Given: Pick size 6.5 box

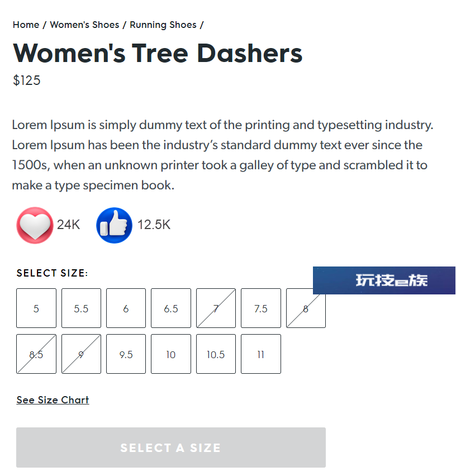Looking at the screenshot, I should coord(171,308).
